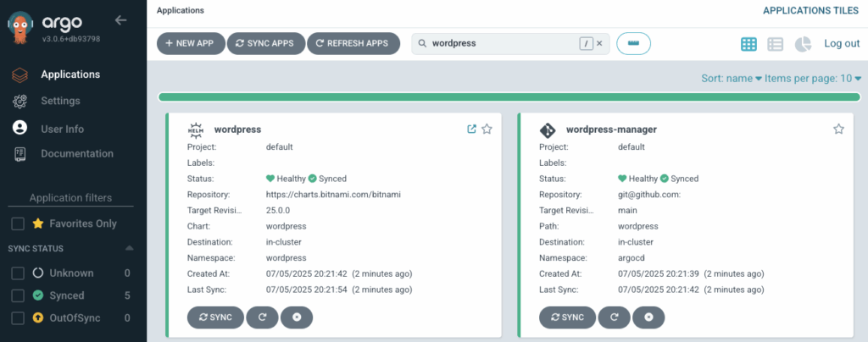Click the Helm icon on wordpress card
This screenshot has width=868, height=342.
tap(196, 130)
